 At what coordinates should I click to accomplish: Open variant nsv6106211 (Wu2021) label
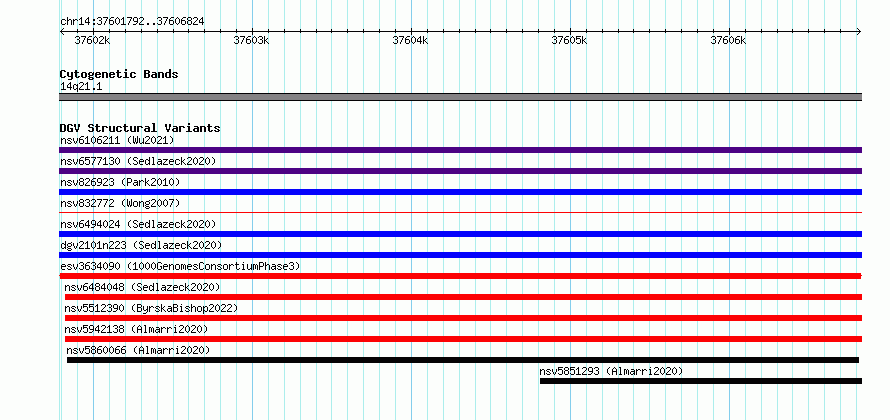coord(117,140)
